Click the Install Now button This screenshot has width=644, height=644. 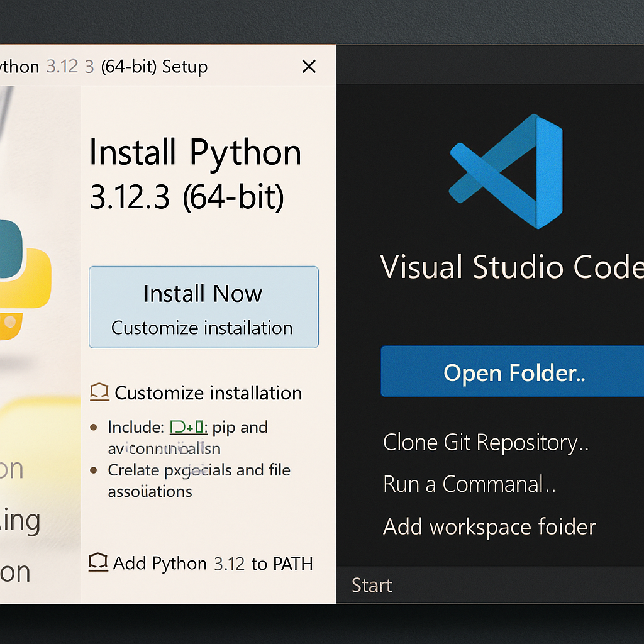(x=203, y=294)
